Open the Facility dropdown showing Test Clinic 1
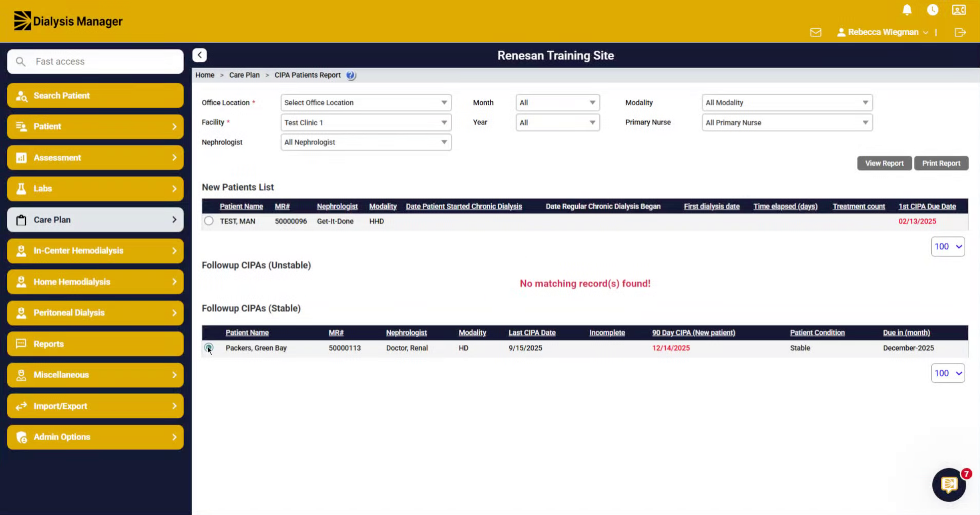The height and width of the screenshot is (515, 980). pos(366,122)
